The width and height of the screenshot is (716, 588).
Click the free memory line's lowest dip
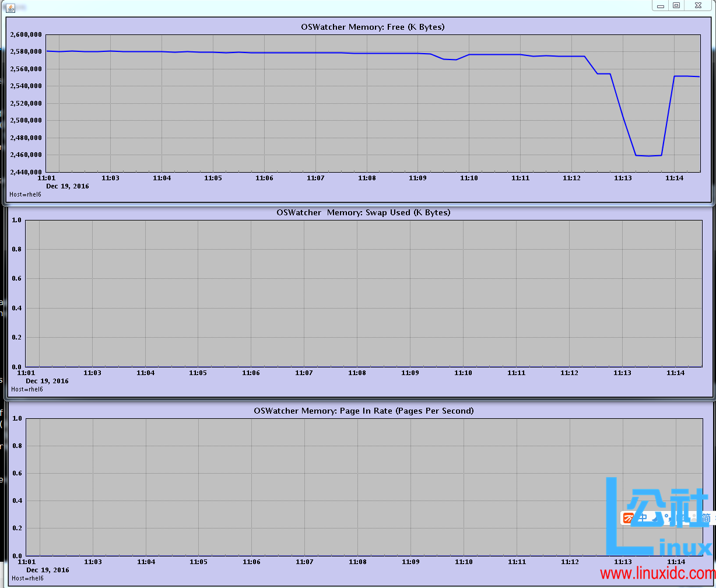pos(648,156)
